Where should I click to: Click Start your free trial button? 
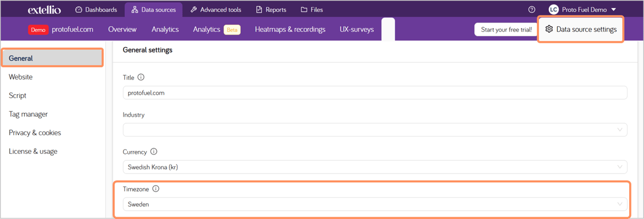point(506,30)
